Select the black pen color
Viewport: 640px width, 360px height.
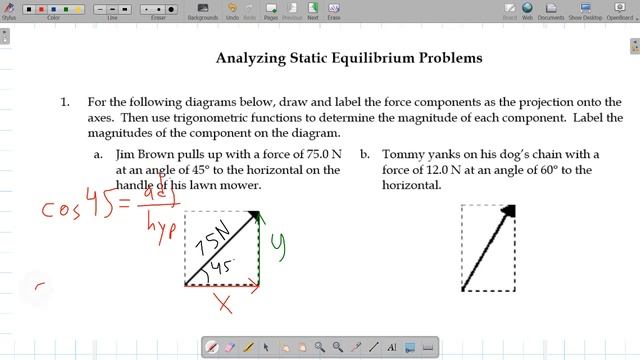29,9
